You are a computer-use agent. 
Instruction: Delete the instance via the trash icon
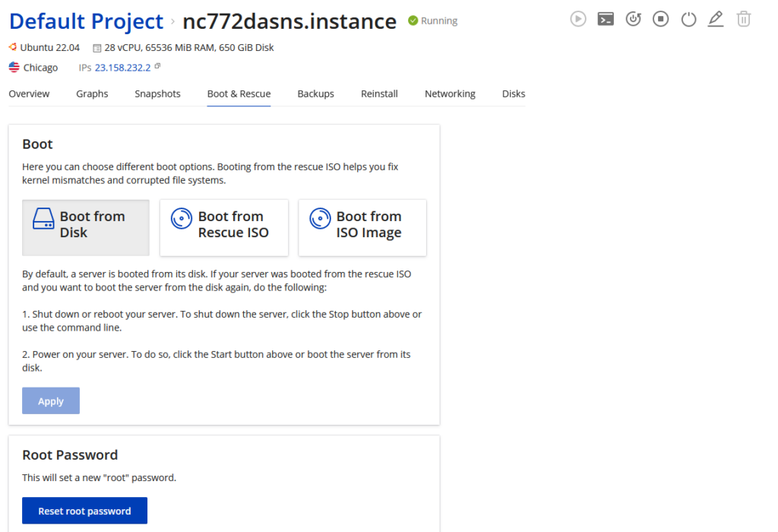coord(743,19)
